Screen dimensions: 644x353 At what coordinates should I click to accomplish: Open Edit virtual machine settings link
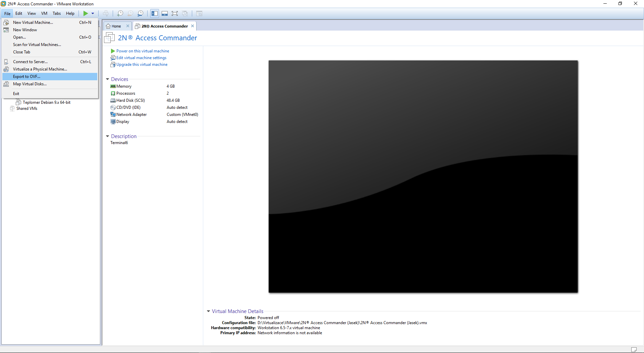(141, 58)
